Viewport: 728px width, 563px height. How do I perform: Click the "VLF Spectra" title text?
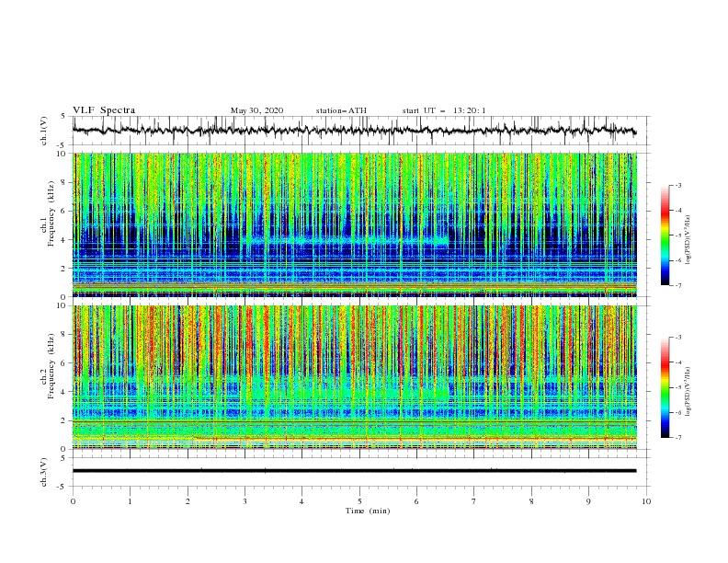(104, 110)
